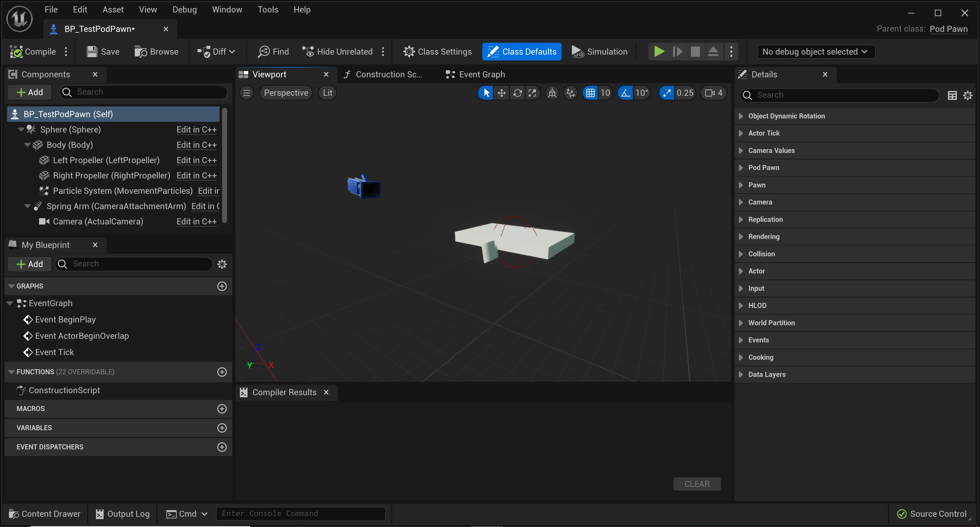Open scale snap value 0.25
The image size is (980, 527).
point(685,93)
